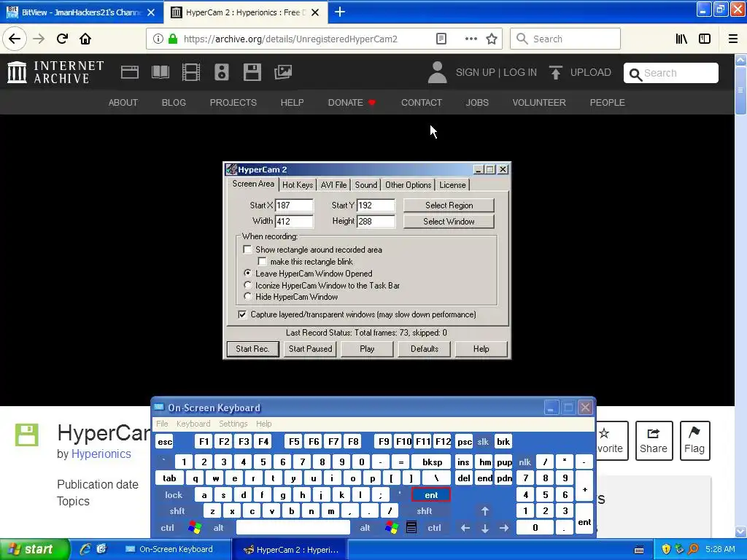Open the On-Screen Keyboard Help menu
This screenshot has width=747, height=560.
pos(263,424)
